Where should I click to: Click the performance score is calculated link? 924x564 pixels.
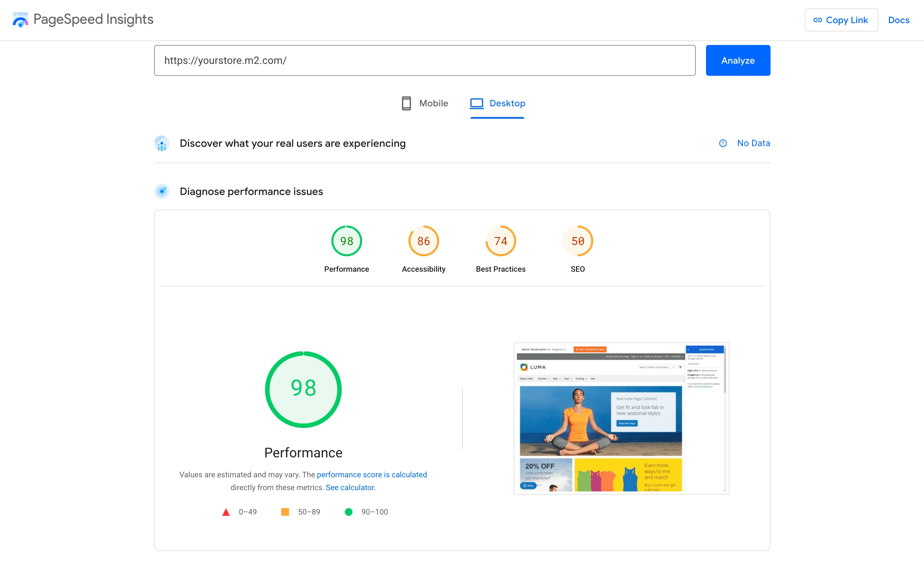pyautogui.click(x=372, y=474)
